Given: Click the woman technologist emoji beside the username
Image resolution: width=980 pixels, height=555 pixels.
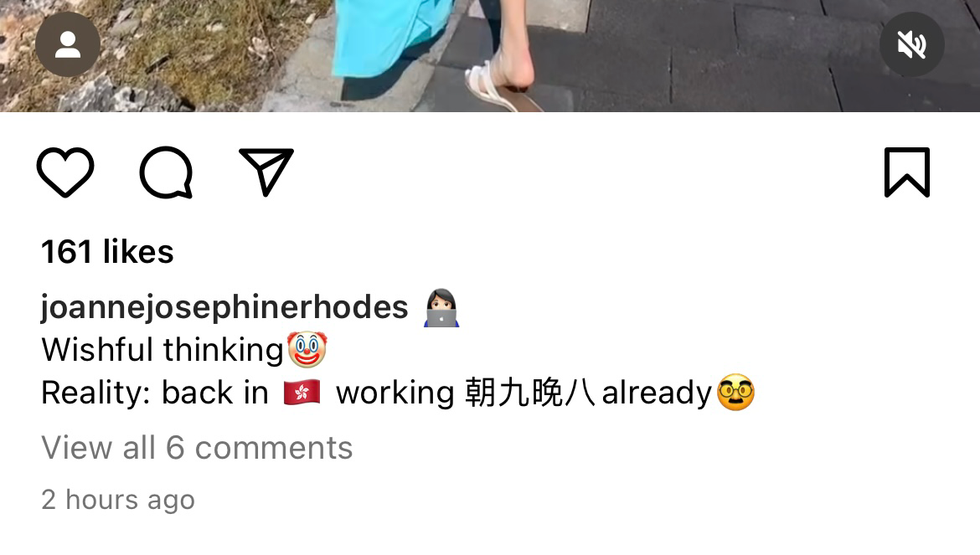Looking at the screenshot, I should click(442, 308).
